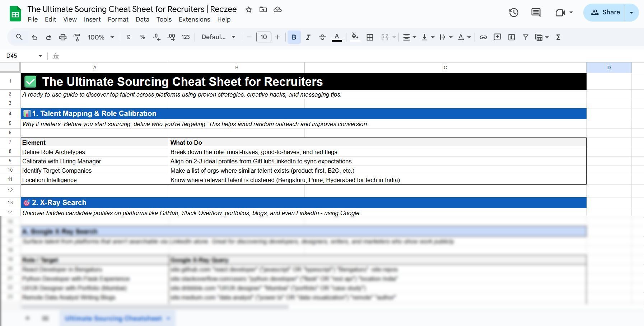Viewport: 644px width, 326px height.
Task: Click the document title text
Action: pos(132,9)
